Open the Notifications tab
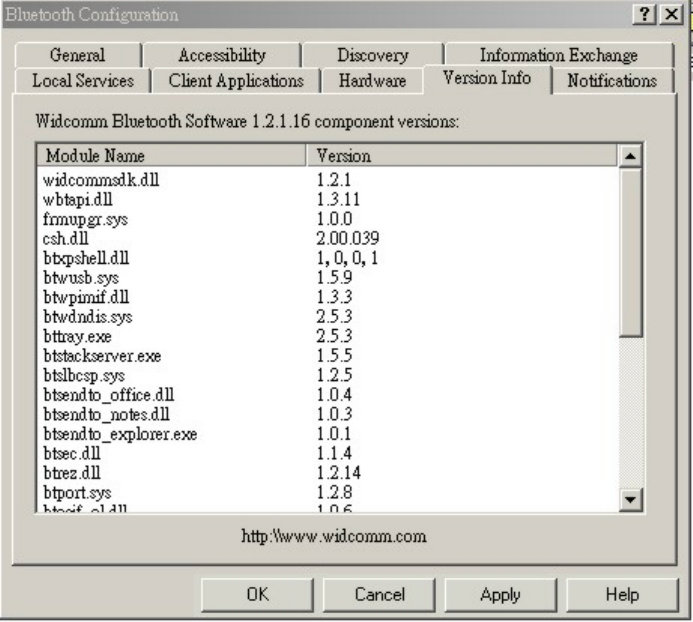Viewport: 693px width, 622px height. coord(613,80)
